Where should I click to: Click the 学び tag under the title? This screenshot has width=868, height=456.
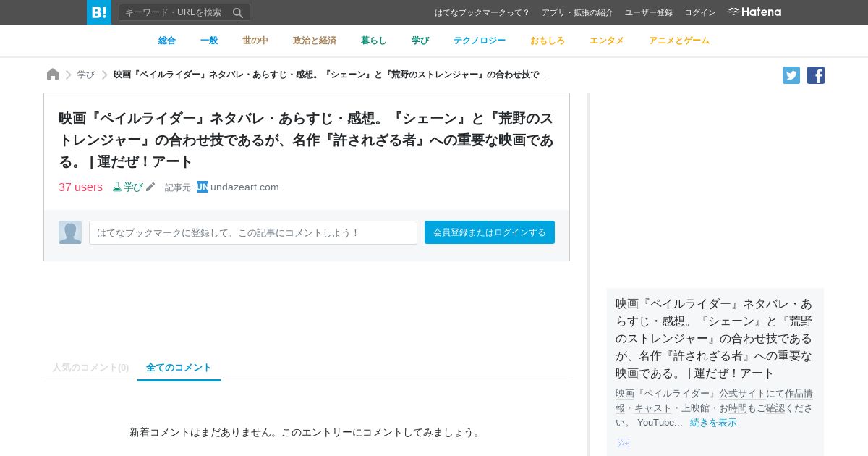click(x=133, y=187)
